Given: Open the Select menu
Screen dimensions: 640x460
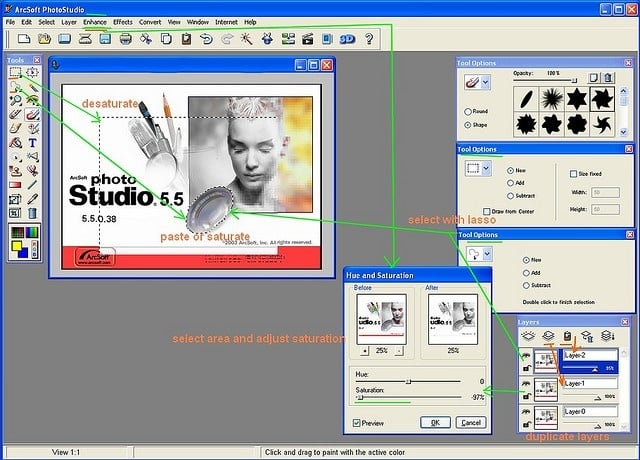Looking at the screenshot, I should click(x=47, y=22).
